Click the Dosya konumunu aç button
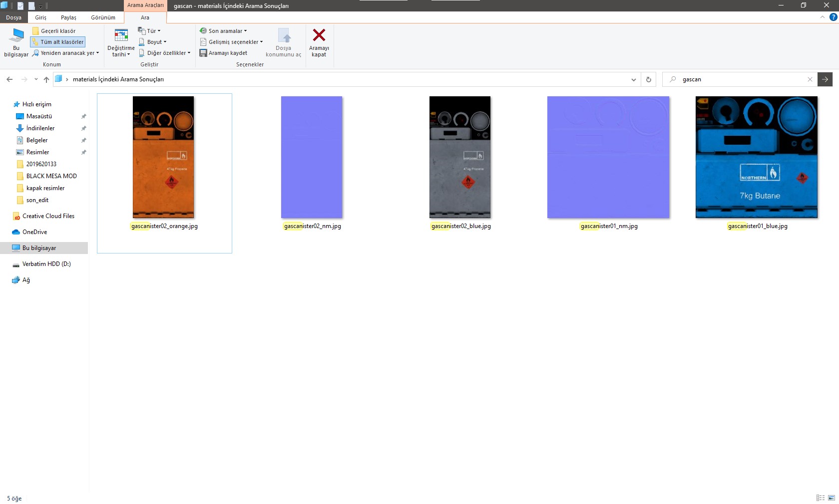 coord(284,43)
